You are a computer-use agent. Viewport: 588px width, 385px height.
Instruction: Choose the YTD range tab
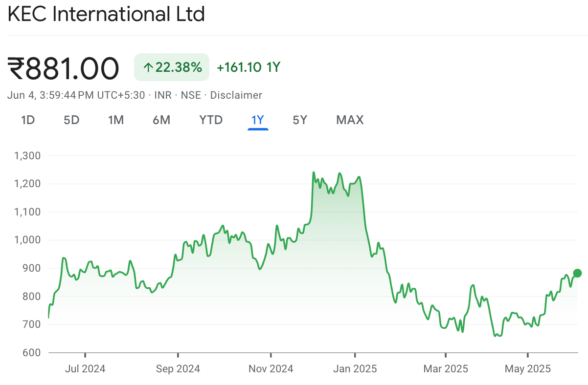[x=211, y=120]
